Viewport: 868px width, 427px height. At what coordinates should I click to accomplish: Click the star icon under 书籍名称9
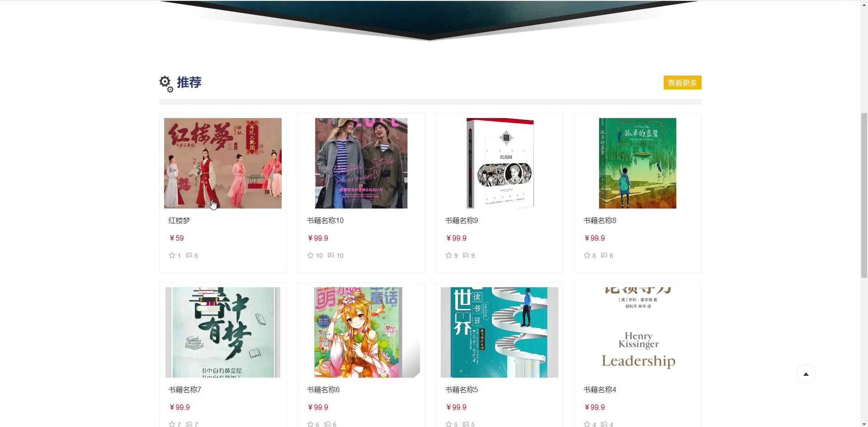[x=448, y=255]
